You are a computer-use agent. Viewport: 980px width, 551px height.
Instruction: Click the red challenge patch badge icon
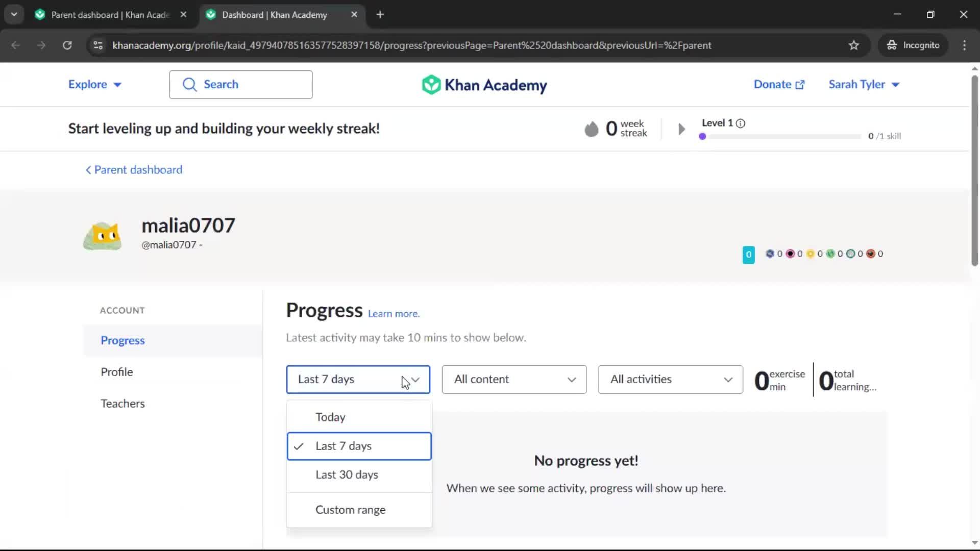[871, 254]
